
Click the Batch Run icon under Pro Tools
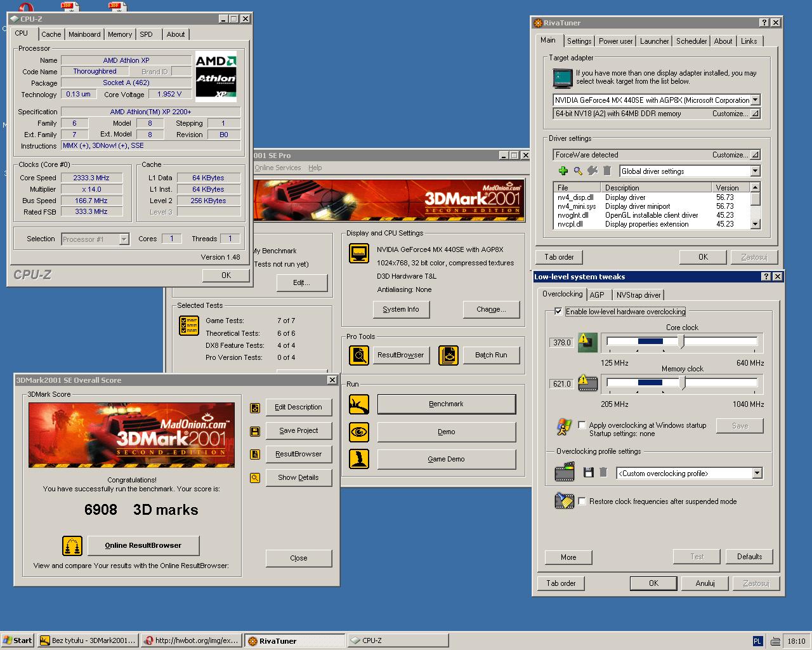click(449, 355)
